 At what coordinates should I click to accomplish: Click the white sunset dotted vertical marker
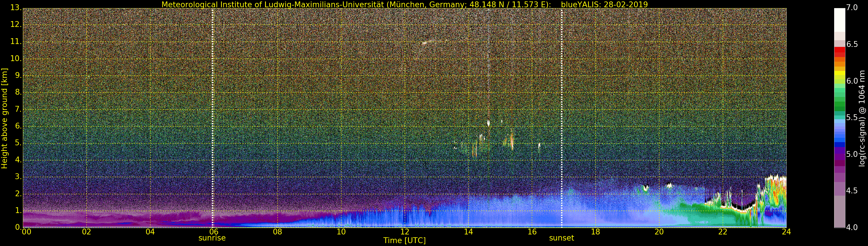coord(562,118)
